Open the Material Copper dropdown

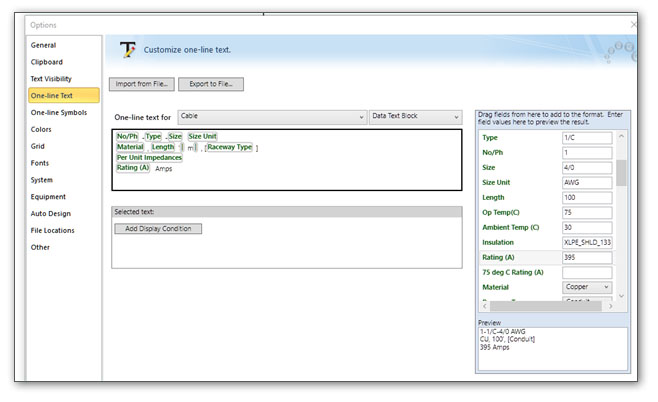click(x=587, y=287)
